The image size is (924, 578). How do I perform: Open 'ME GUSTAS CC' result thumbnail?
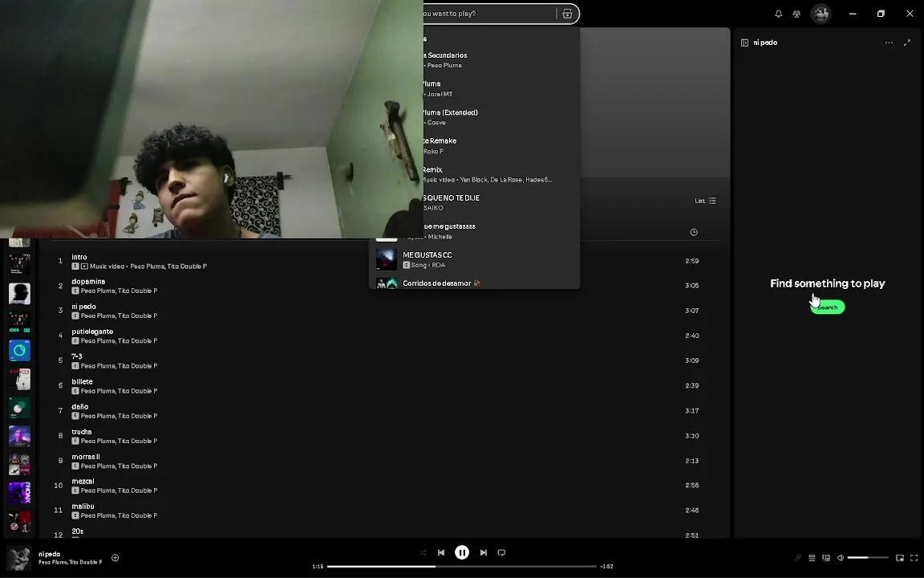(x=387, y=259)
